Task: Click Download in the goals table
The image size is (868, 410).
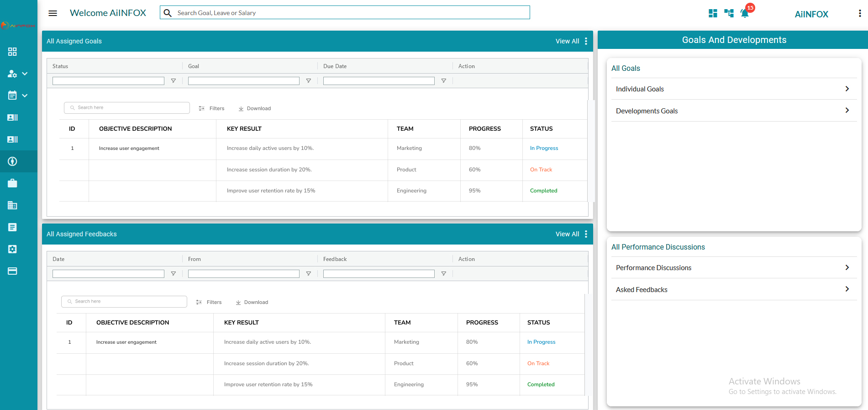Action: 254,108
